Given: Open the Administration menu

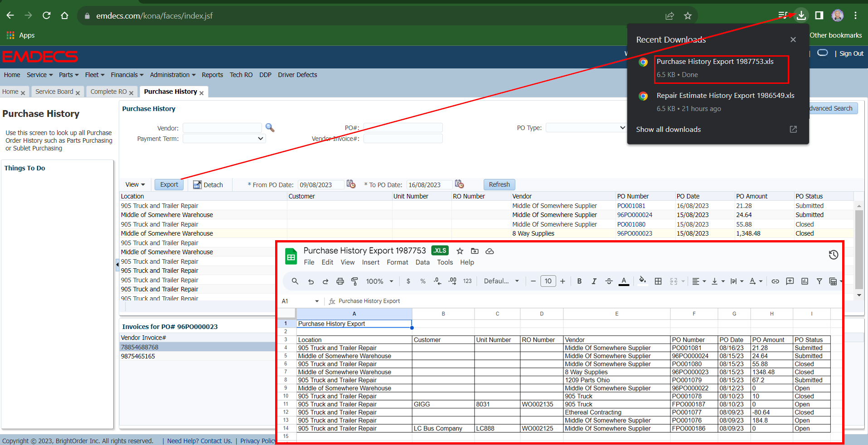Looking at the screenshot, I should coord(173,75).
